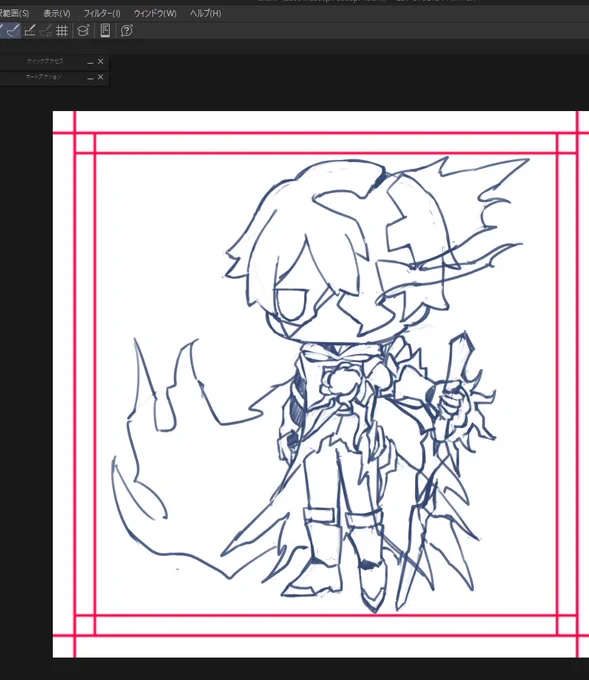Open support question mark speech bubble icon
The height and width of the screenshot is (680, 589).
pyautogui.click(x=127, y=30)
